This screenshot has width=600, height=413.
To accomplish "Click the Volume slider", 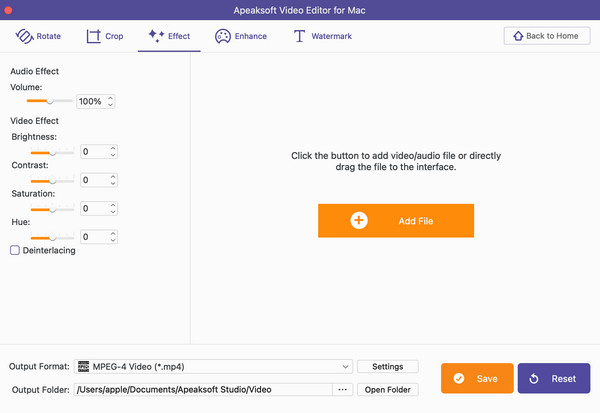I will pyautogui.click(x=49, y=101).
